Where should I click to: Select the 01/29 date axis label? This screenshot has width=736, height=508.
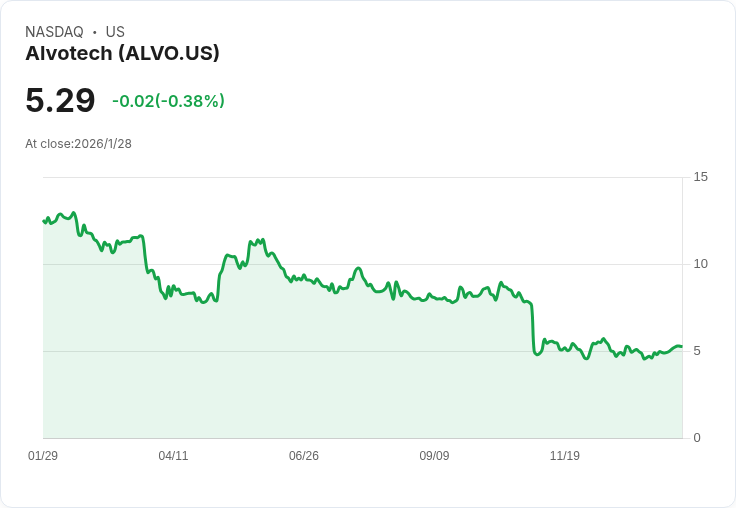pos(43,456)
